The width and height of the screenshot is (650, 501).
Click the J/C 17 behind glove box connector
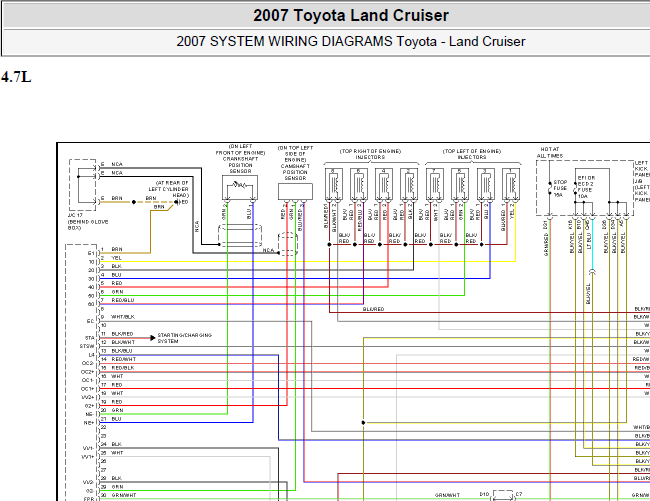coord(83,185)
